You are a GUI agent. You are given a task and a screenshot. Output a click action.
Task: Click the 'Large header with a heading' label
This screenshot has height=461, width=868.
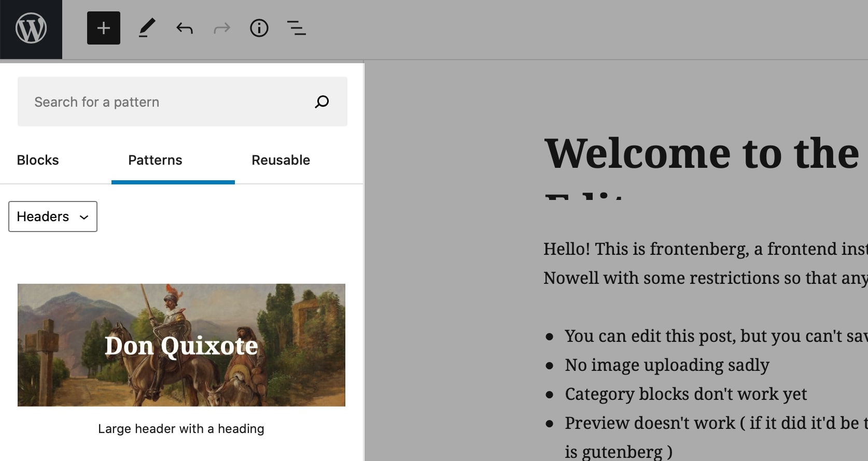(x=181, y=429)
